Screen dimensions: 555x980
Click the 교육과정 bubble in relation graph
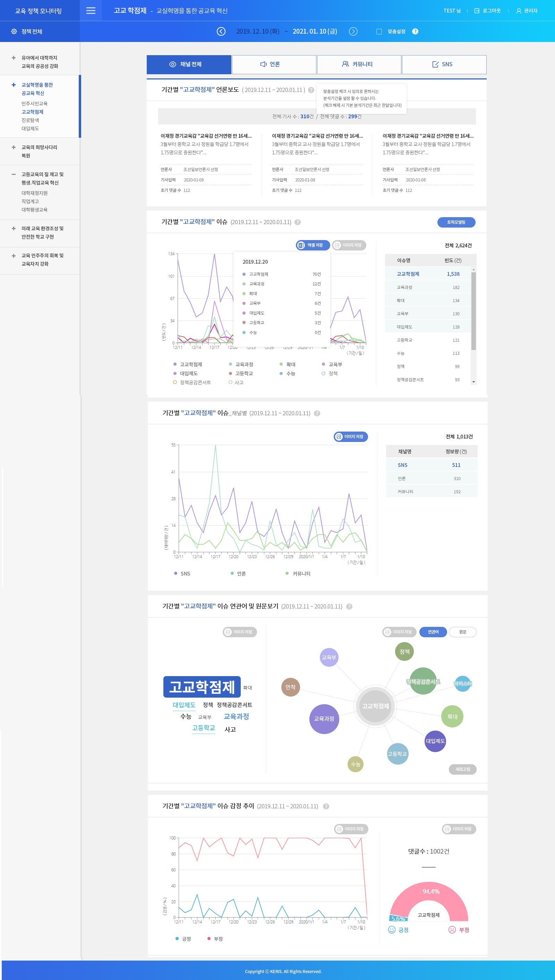(x=324, y=718)
